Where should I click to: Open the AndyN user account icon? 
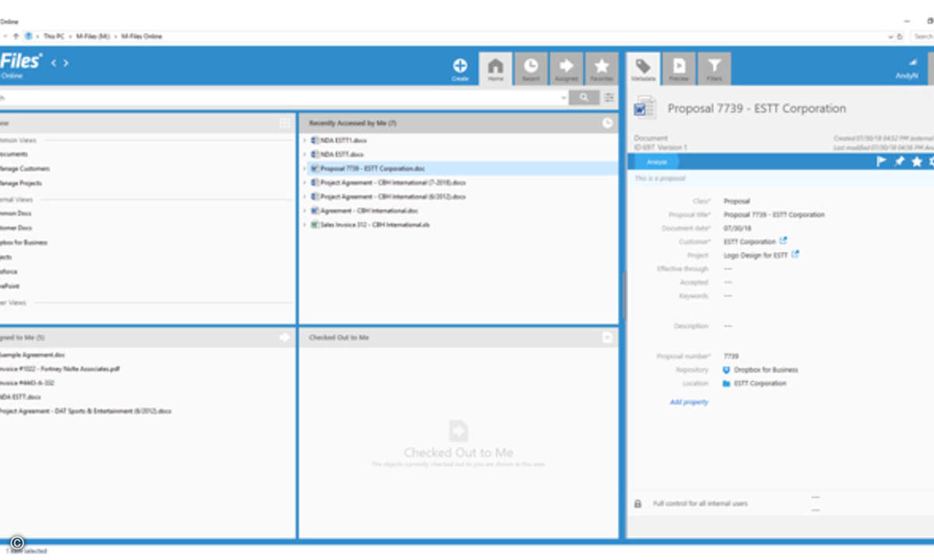tap(912, 61)
